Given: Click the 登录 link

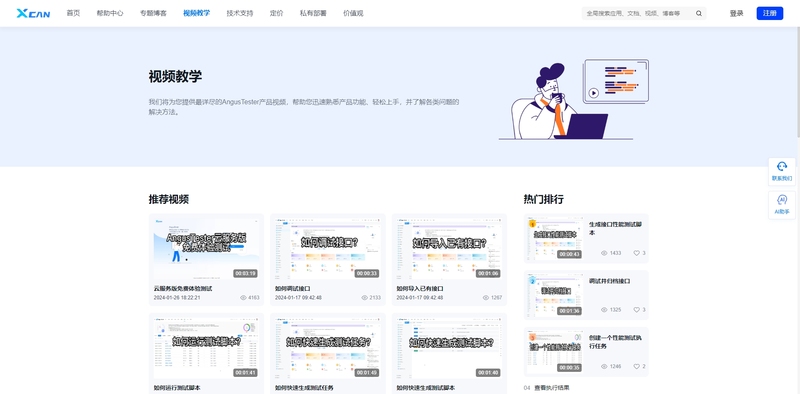Looking at the screenshot, I should point(736,13).
